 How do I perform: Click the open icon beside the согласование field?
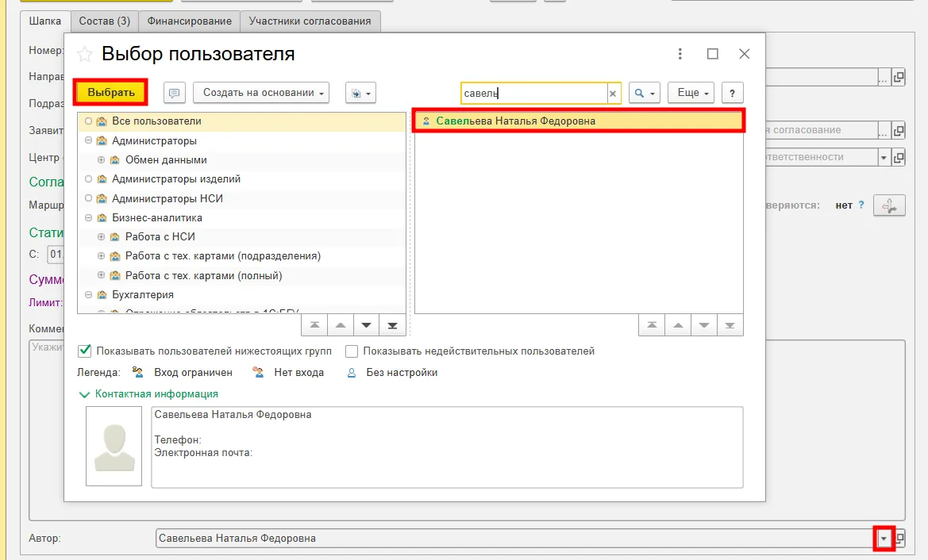point(899,130)
